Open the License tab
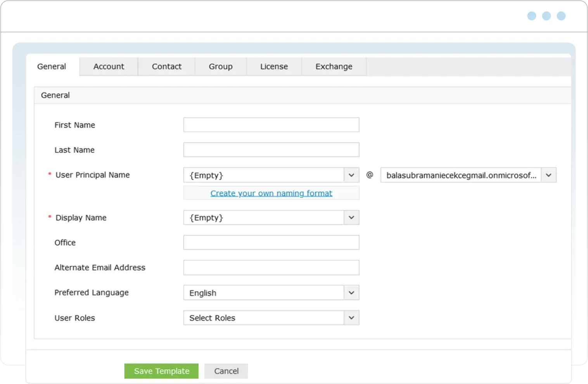The height and width of the screenshot is (384, 588). [x=274, y=66]
